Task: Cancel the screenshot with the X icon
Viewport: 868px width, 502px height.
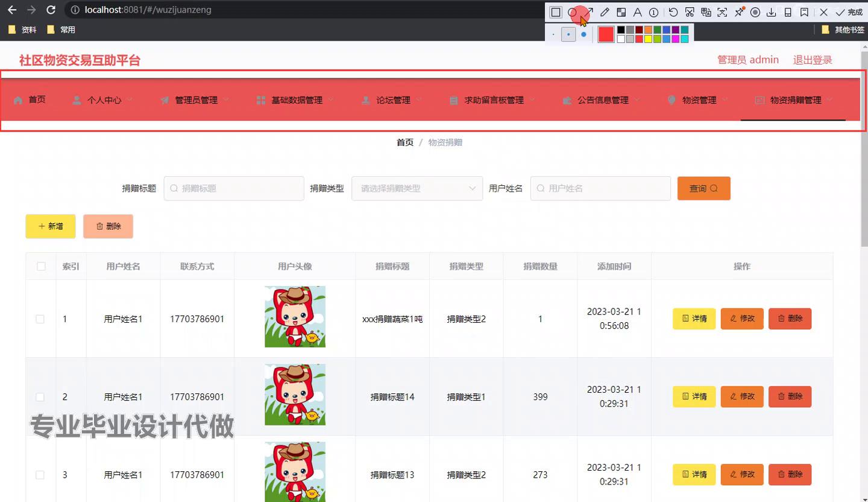Action: pyautogui.click(x=823, y=12)
